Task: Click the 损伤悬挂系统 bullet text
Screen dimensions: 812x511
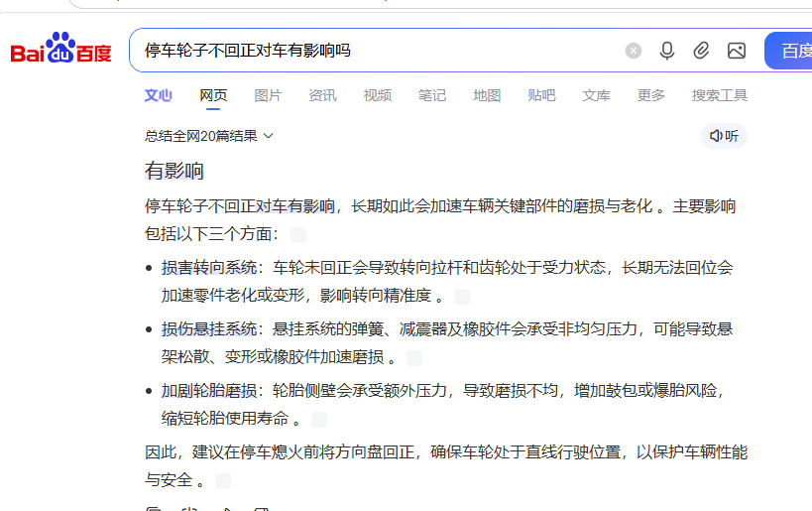Action: pyautogui.click(x=209, y=329)
